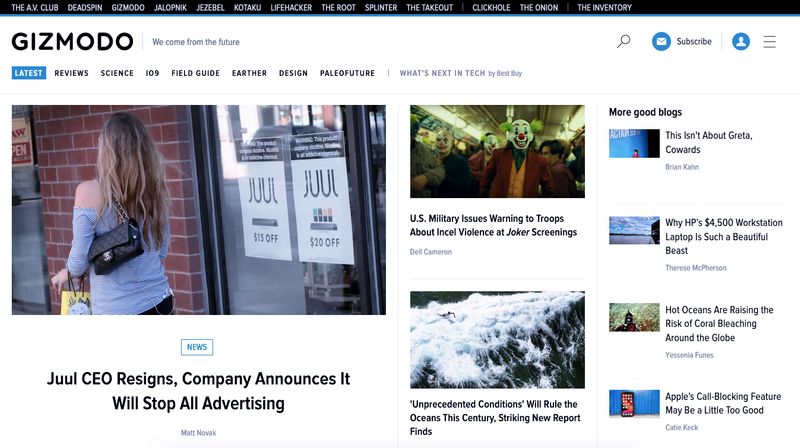
Task: Visit Jezebel in network bar
Action: pos(210,8)
